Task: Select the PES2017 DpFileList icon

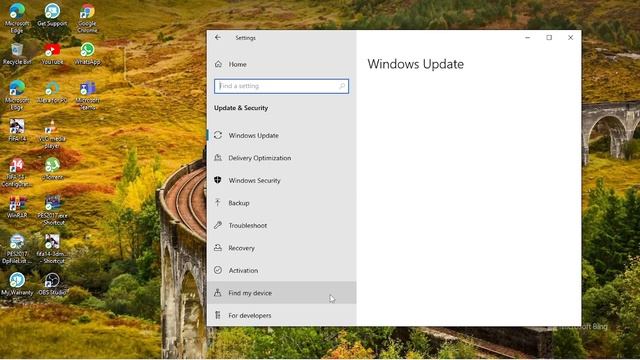Action: 17,249
